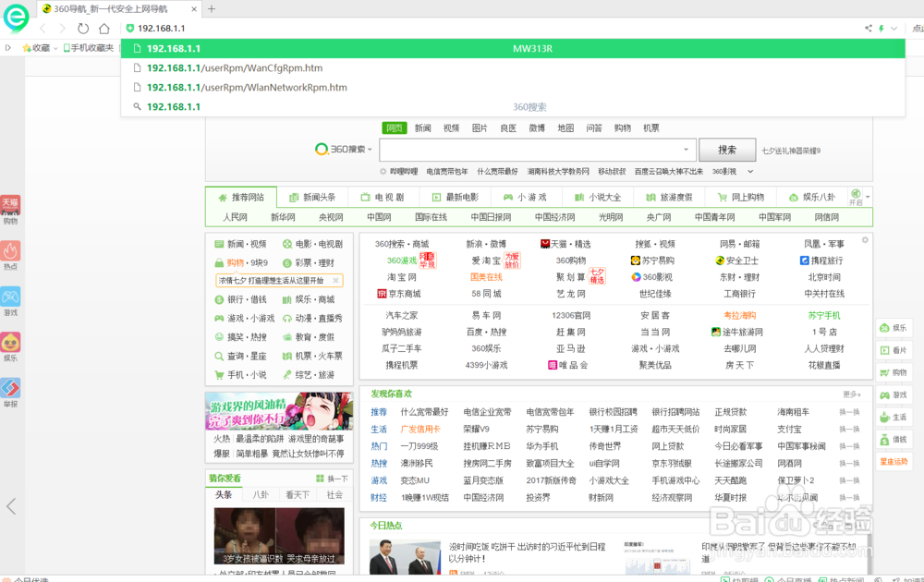Open 购物 right sidebar cart shortcut

click(894, 372)
